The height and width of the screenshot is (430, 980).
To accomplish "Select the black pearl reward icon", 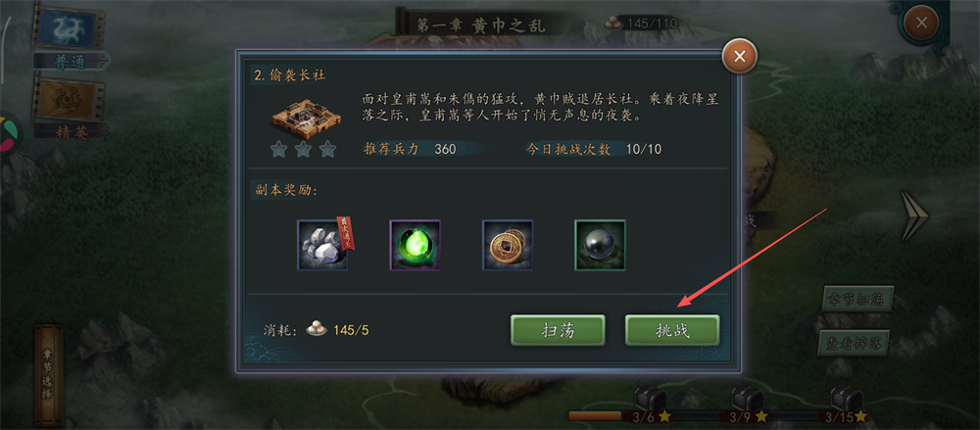I will [x=600, y=244].
